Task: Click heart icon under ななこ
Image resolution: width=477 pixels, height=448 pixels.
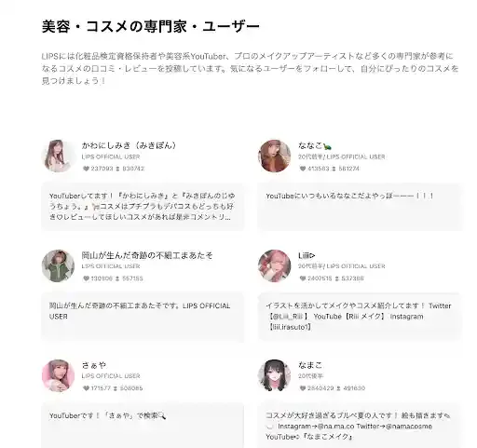Action: pos(303,169)
